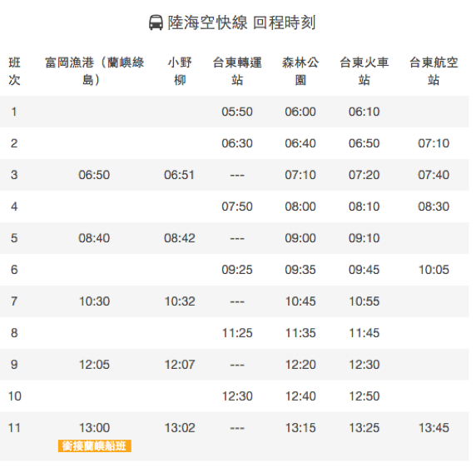Click the 森林公園 column header
Screen dimensions: 476x468
(x=300, y=71)
